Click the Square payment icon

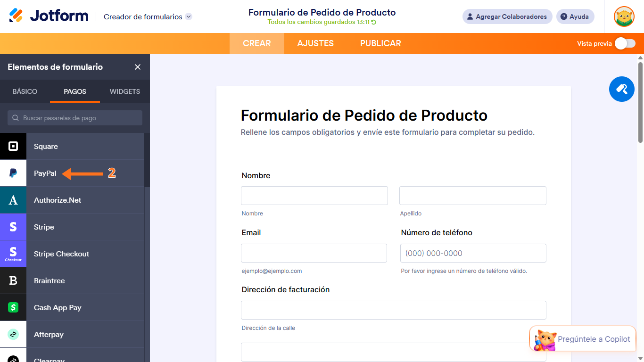coord(13,146)
